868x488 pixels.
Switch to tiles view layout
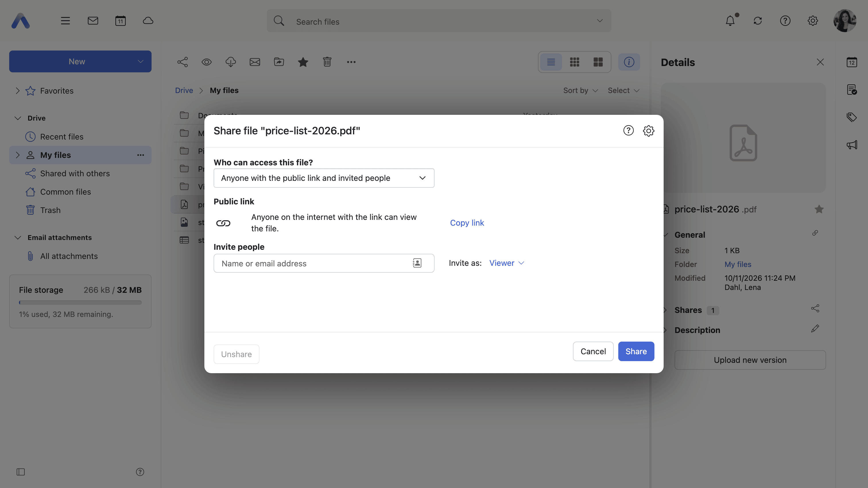click(x=598, y=62)
